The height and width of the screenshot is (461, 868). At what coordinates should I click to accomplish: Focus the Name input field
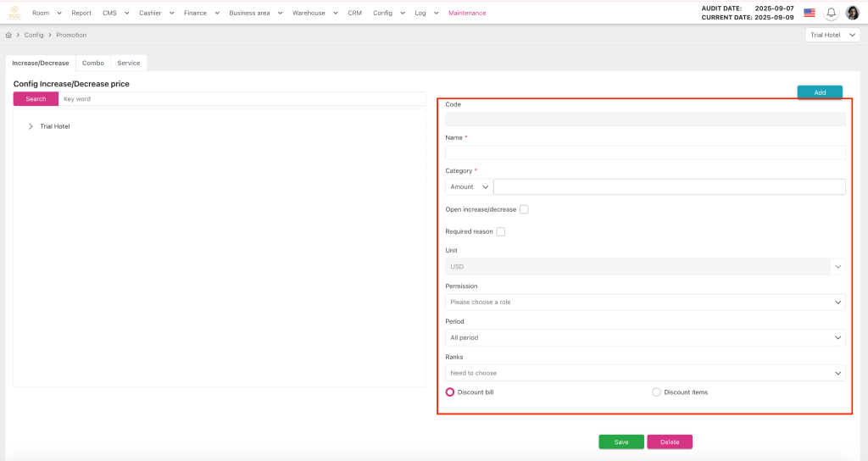644,153
